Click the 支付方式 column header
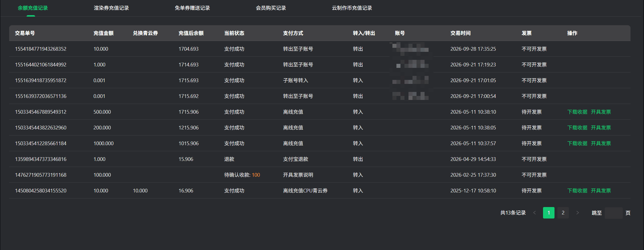The width and height of the screenshot is (644, 250). pos(293,33)
